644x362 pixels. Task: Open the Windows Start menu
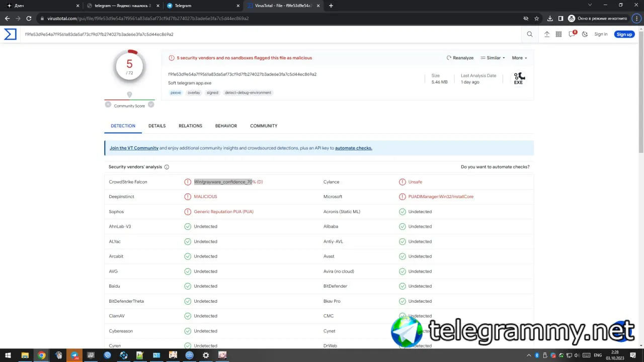(x=8, y=355)
